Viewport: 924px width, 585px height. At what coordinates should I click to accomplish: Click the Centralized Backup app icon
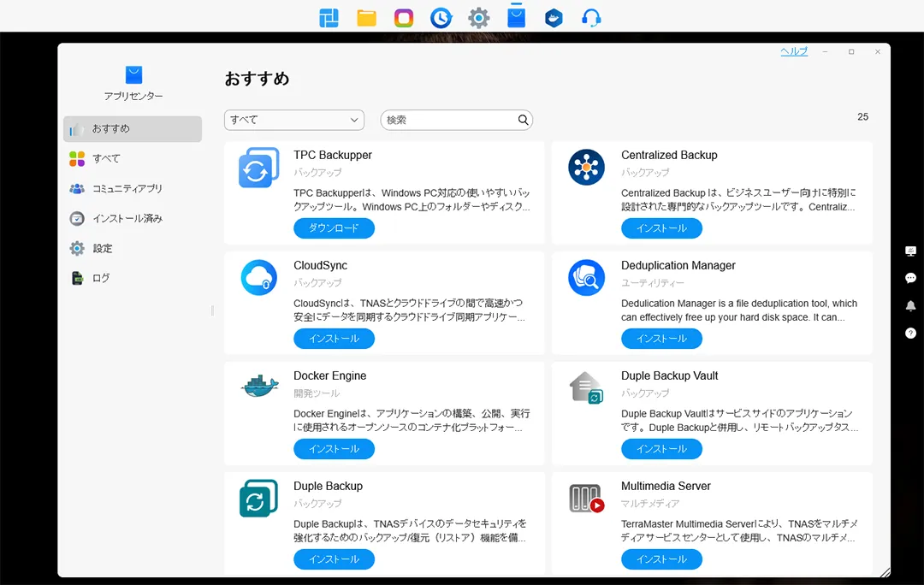point(586,168)
